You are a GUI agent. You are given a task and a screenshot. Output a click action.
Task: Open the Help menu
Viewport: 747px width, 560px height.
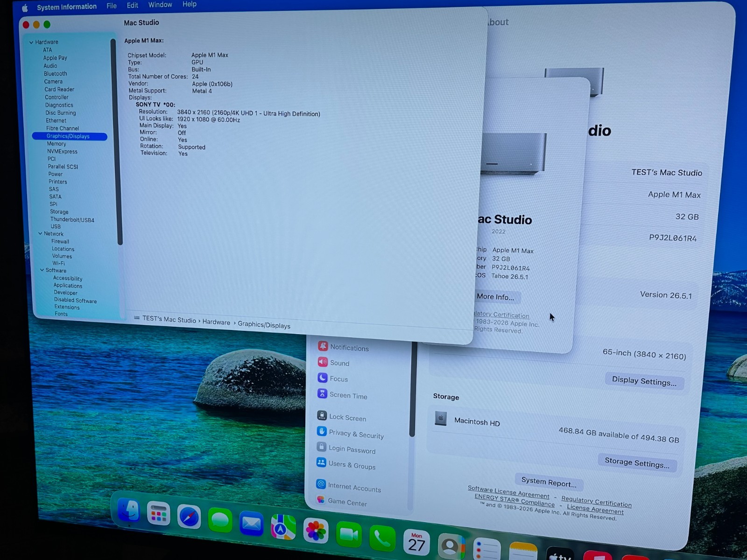190,4
